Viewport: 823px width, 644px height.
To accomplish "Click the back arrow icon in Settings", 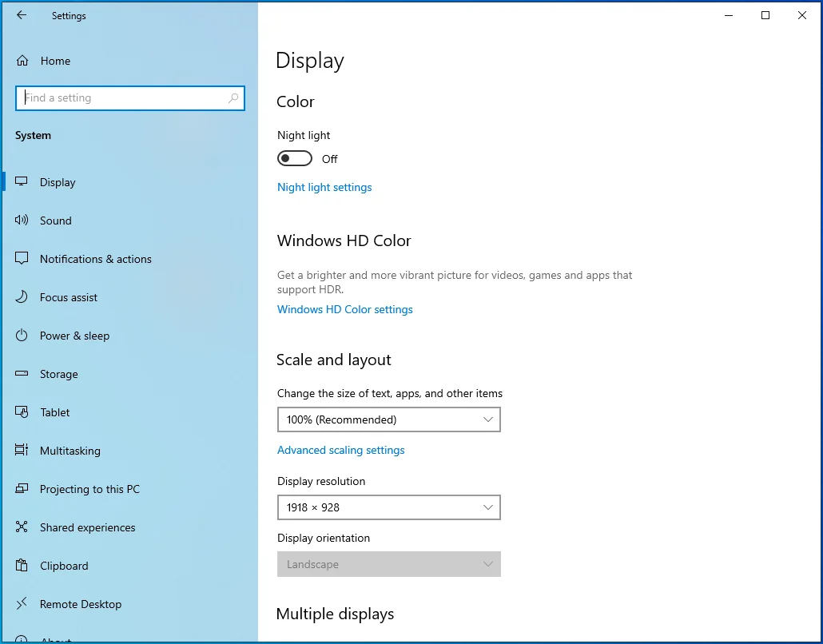I will tap(21, 15).
